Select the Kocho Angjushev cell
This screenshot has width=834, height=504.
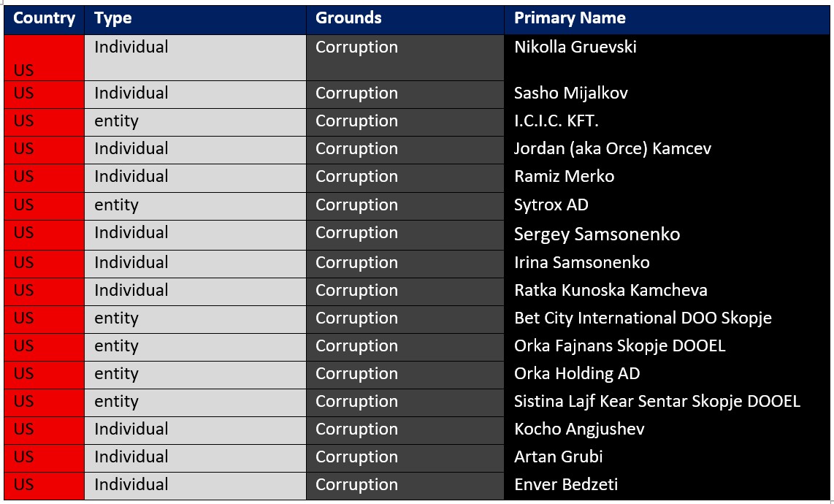coord(579,429)
